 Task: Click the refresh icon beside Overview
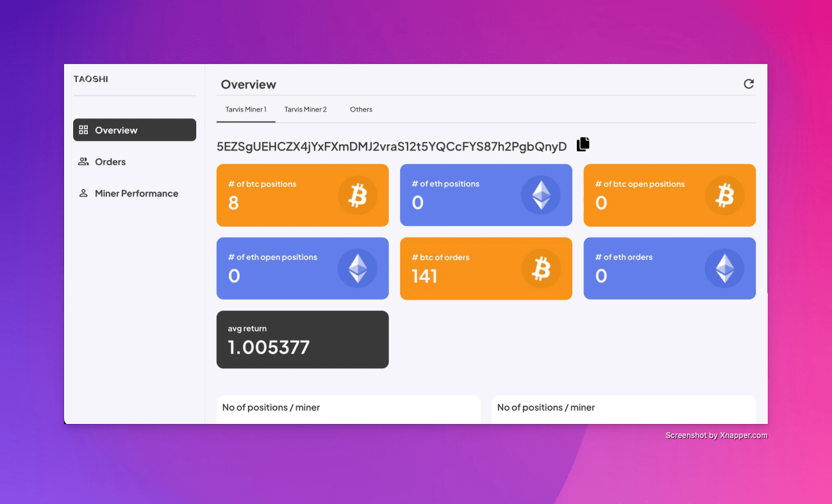749,84
